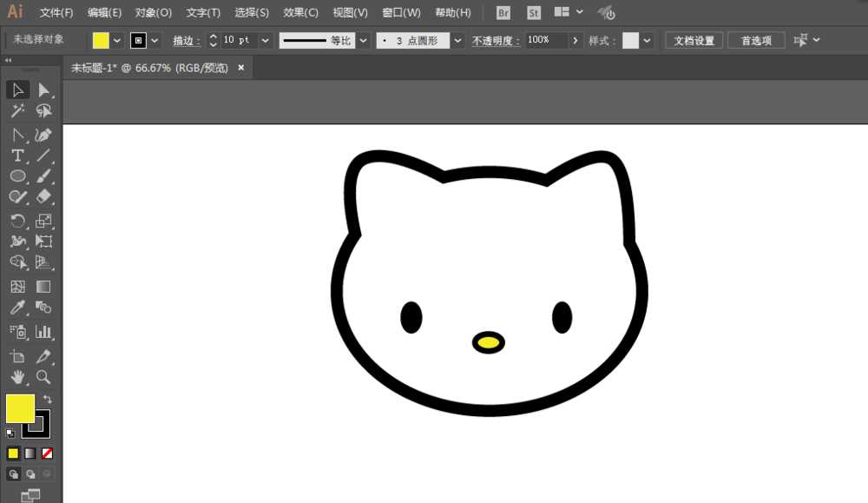
Task: Select the Direct Selection tool
Action: (x=43, y=89)
